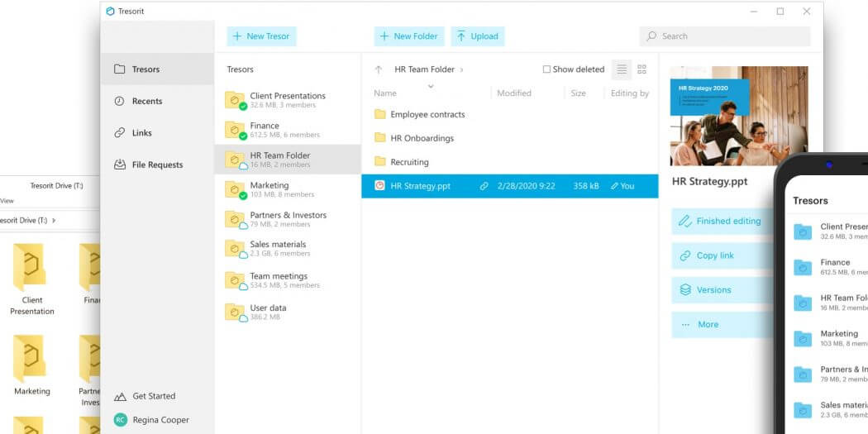Screen dimensions: 868x434
Task: Open Regina Cooper account avatar
Action: click(x=120, y=420)
